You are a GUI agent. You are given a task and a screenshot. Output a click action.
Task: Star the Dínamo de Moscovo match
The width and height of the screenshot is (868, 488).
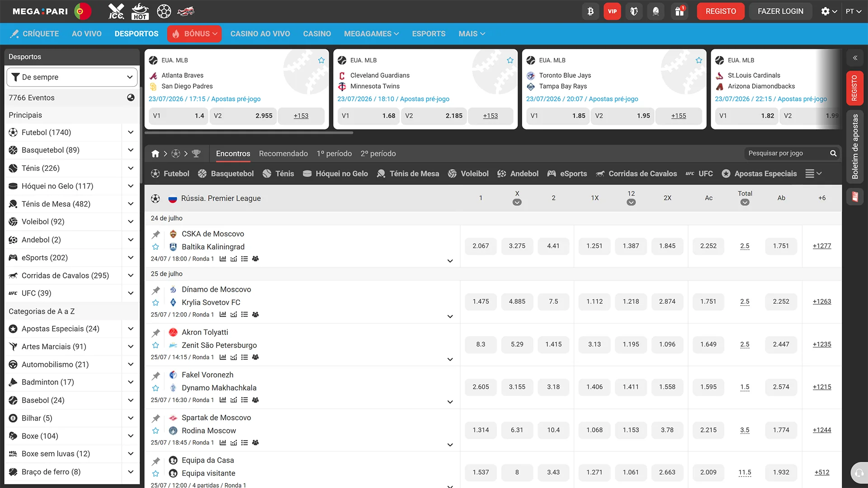(x=156, y=302)
